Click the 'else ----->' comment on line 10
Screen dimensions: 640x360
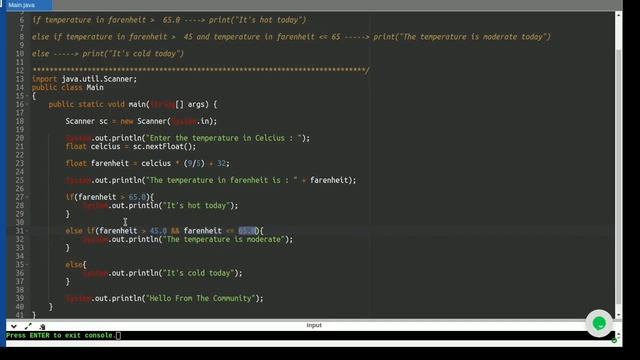coord(108,54)
